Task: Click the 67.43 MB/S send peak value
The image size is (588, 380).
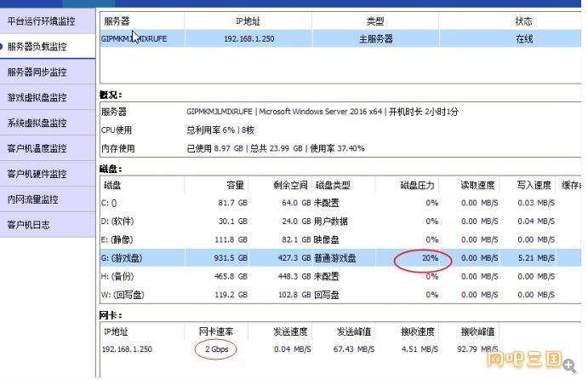Action: (x=354, y=349)
